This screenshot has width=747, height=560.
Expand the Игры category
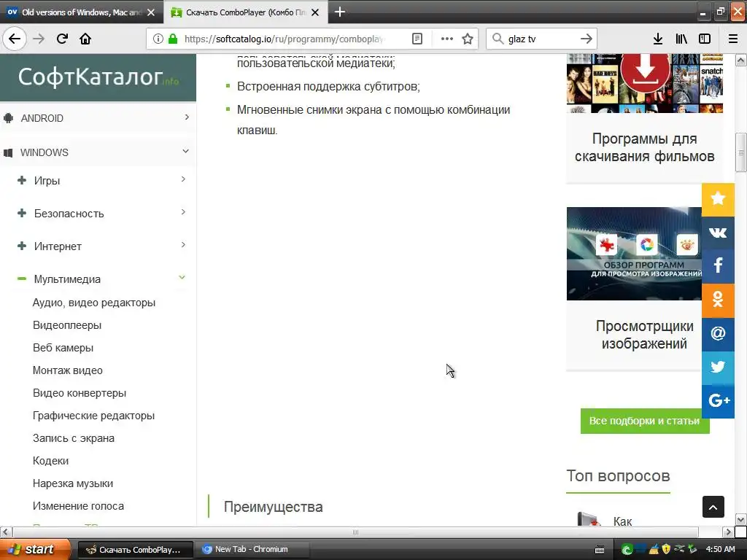101,181
